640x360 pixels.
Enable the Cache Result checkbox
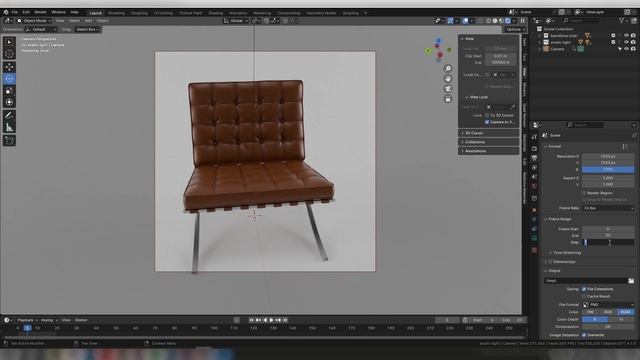coord(584,296)
